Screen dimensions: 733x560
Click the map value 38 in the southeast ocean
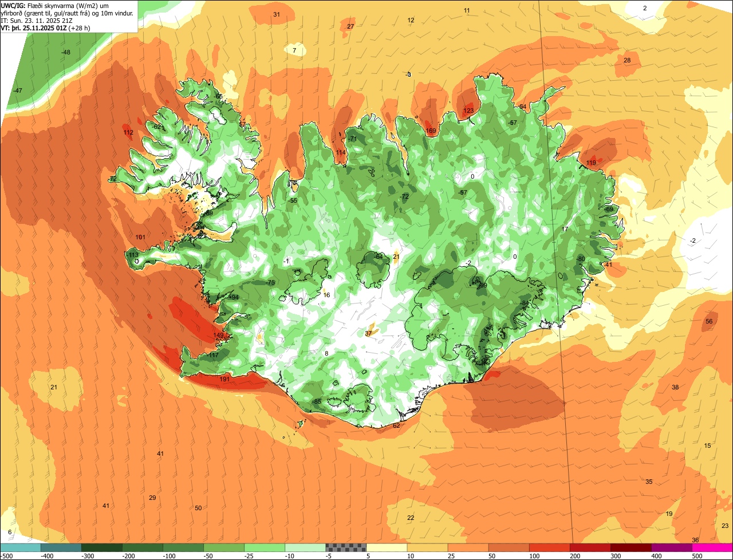(675, 387)
